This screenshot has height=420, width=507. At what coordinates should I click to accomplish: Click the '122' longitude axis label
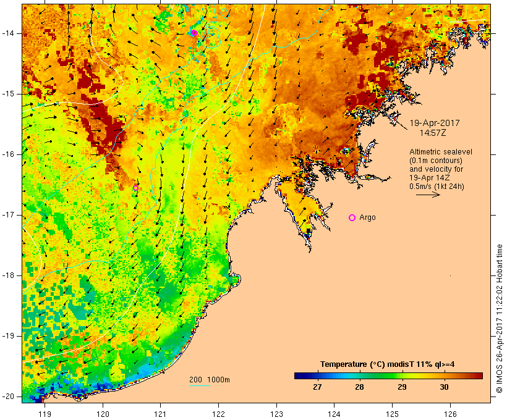tap(219, 414)
